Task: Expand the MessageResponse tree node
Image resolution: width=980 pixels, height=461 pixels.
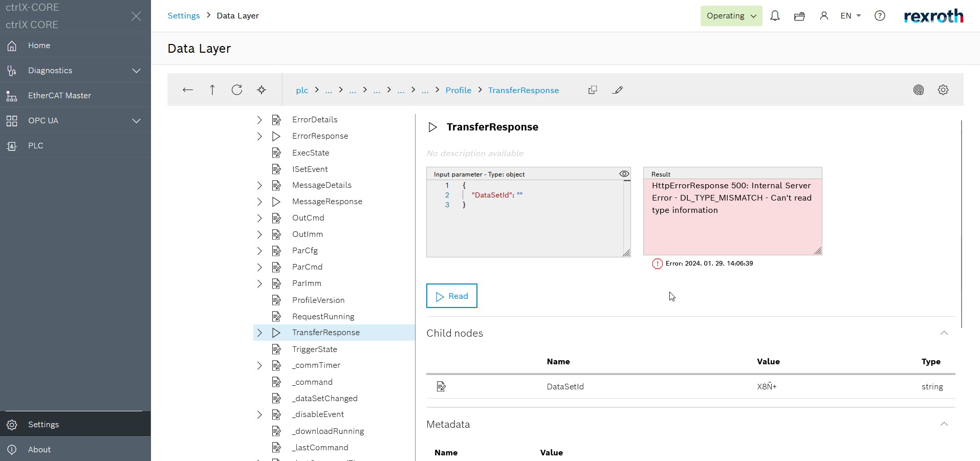Action: (x=259, y=202)
